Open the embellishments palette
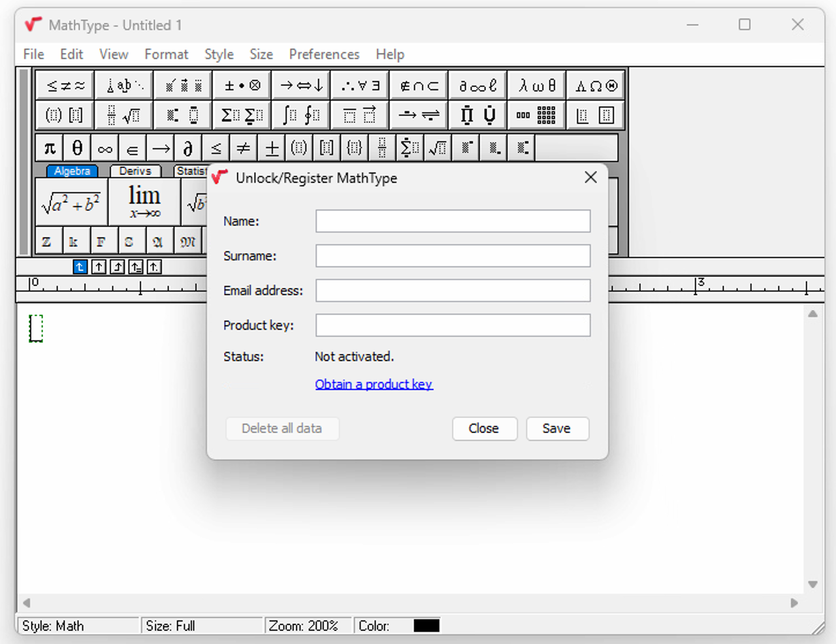This screenshot has width=836, height=644. tap(183, 86)
